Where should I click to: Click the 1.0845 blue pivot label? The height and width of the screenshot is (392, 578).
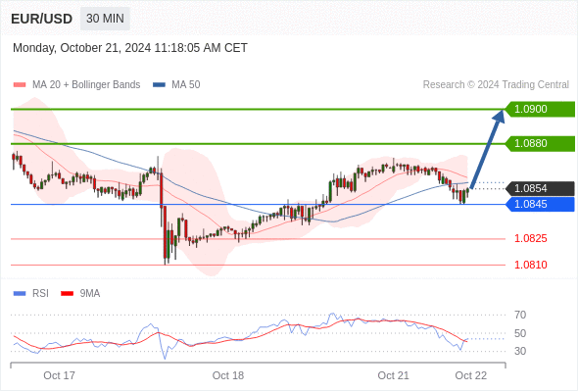(x=540, y=204)
